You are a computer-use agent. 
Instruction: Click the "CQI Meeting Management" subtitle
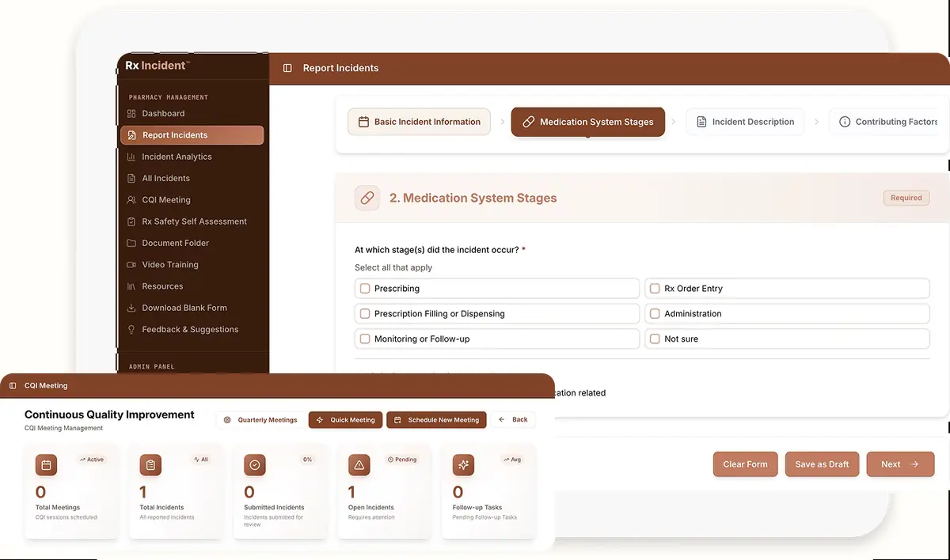pos(63,428)
